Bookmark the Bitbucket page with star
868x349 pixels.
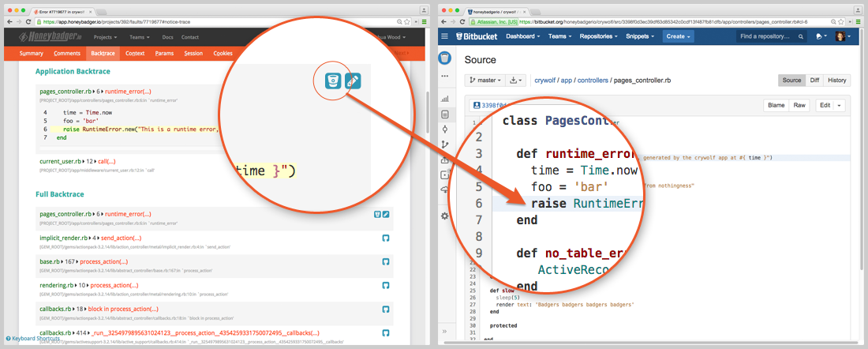841,21
